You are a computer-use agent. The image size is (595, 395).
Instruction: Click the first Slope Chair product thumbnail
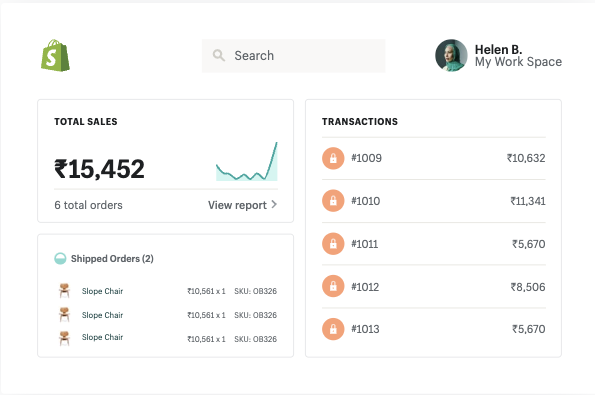point(64,291)
